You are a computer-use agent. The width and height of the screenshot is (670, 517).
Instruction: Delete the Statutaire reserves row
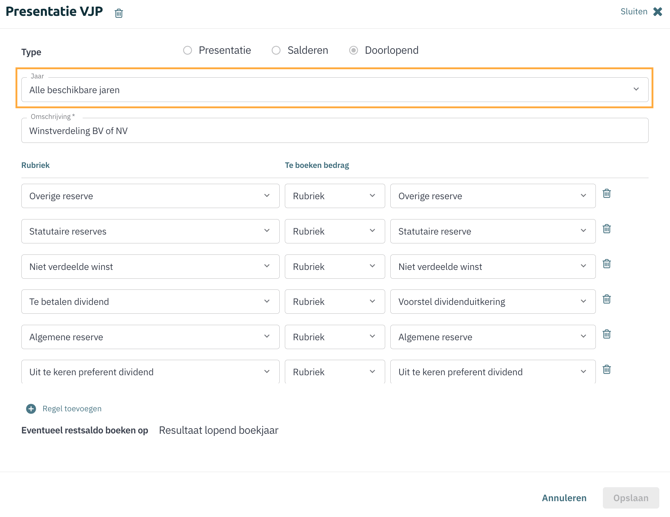click(607, 229)
